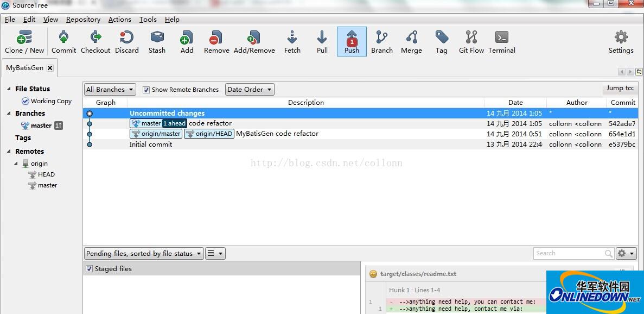Collapse the Remotes section
Screen dimensions: 644x314
[x=9, y=152]
